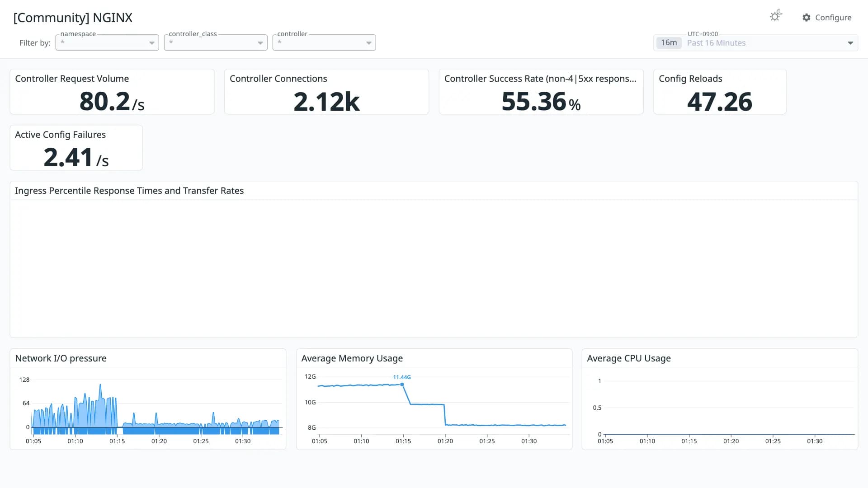
Task: Select the Average CPU Usage graph title
Action: 628,358
